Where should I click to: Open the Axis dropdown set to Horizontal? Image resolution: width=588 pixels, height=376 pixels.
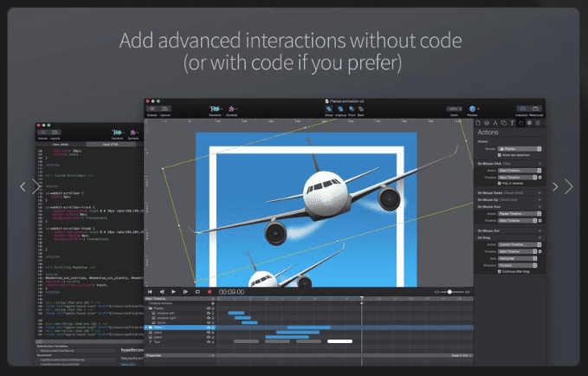[518, 258]
